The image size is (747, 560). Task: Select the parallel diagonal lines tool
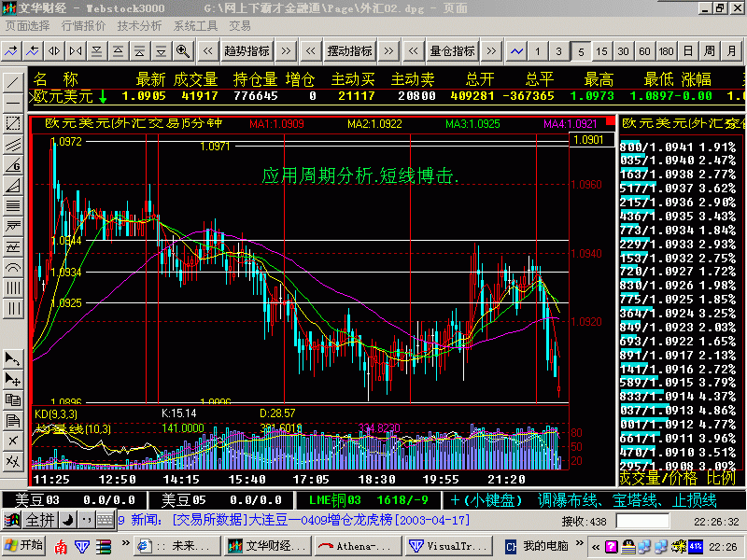pos(13,145)
